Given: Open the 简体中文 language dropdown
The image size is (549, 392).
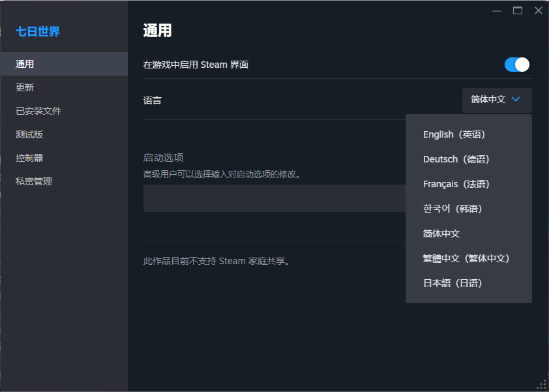Looking at the screenshot, I should (x=497, y=100).
